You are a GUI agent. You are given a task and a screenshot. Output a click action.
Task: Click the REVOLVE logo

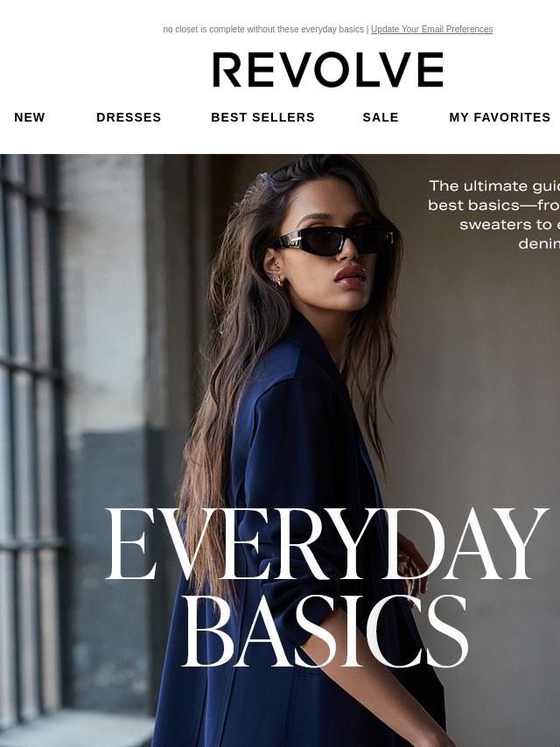coord(328,70)
